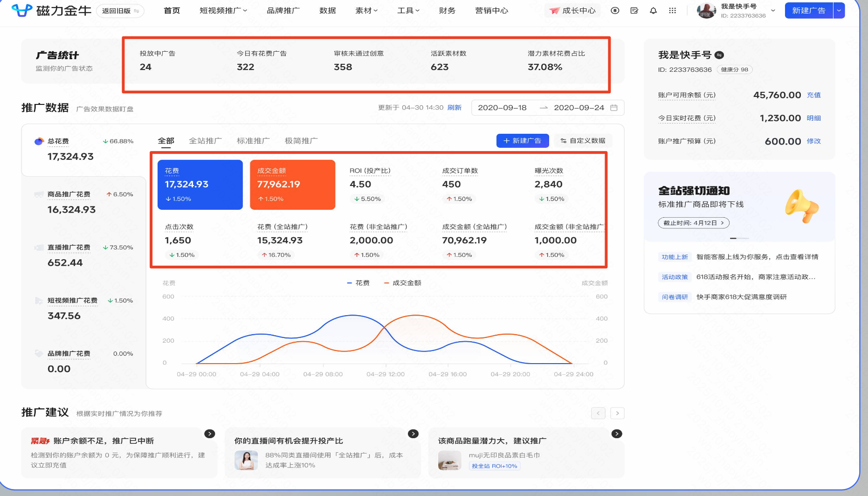This screenshot has height=496, width=868.
Task: Open the 营销中心 menu item
Action: (x=491, y=10)
